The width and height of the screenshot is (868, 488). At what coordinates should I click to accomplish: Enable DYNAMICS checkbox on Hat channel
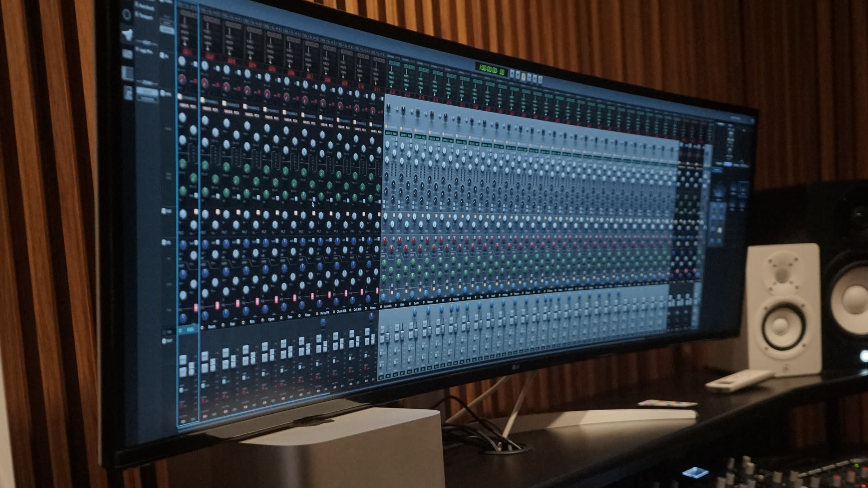click(224, 103)
